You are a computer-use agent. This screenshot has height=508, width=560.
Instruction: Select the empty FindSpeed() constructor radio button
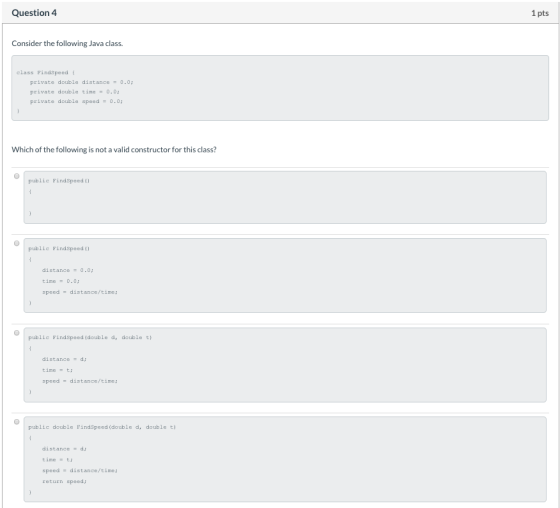click(x=16, y=176)
